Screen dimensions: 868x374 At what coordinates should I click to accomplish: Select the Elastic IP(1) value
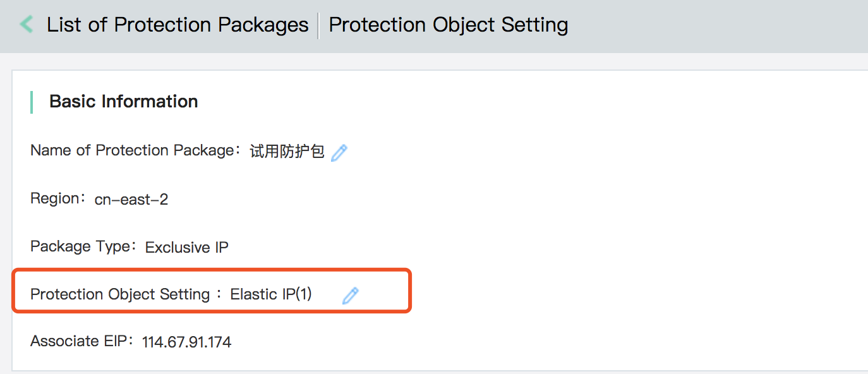click(271, 294)
